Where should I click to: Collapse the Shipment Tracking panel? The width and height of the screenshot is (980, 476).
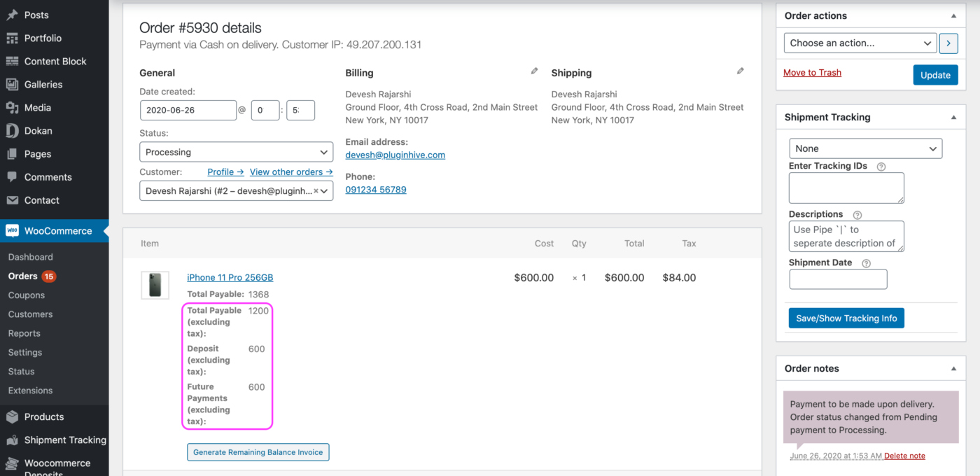coord(953,117)
